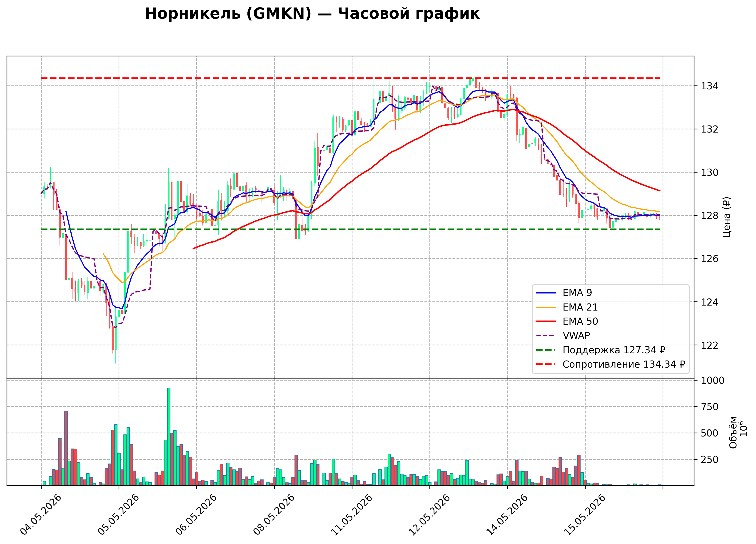The height and width of the screenshot is (544, 756).
Task: Click the 134 price axis label
Action: tap(710, 86)
